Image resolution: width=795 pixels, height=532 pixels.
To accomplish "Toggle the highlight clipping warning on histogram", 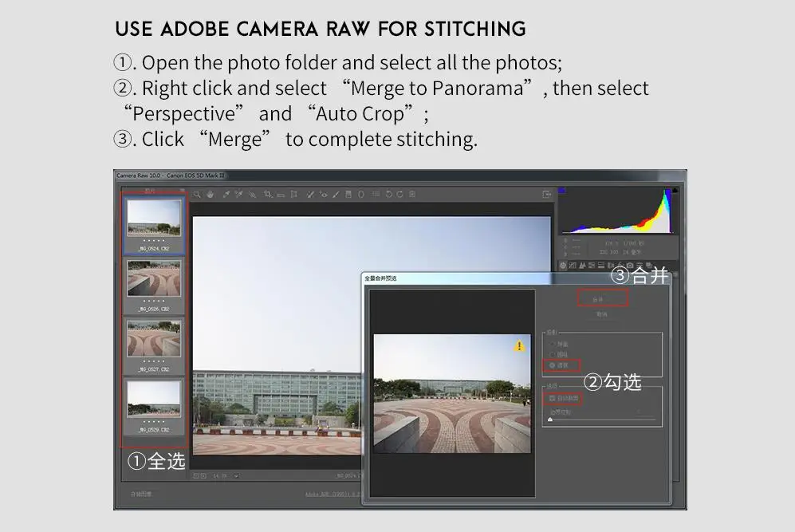I will (x=675, y=191).
